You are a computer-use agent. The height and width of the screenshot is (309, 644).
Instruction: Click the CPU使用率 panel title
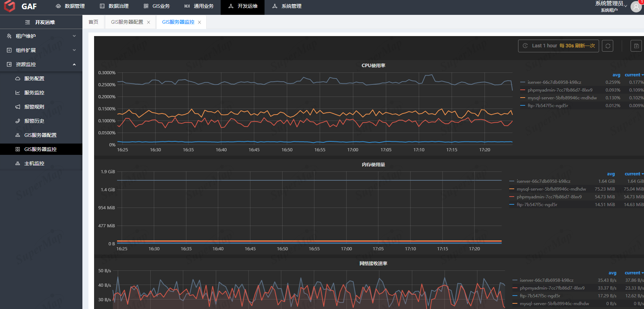(x=373, y=65)
